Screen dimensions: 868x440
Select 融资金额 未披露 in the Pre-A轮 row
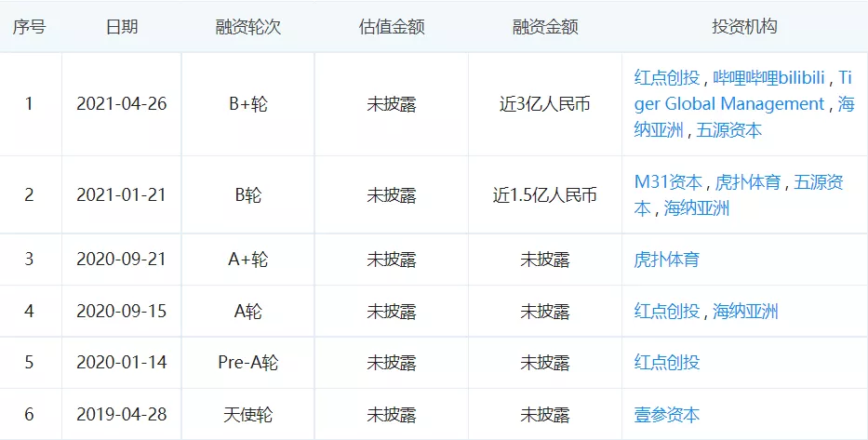(545, 363)
